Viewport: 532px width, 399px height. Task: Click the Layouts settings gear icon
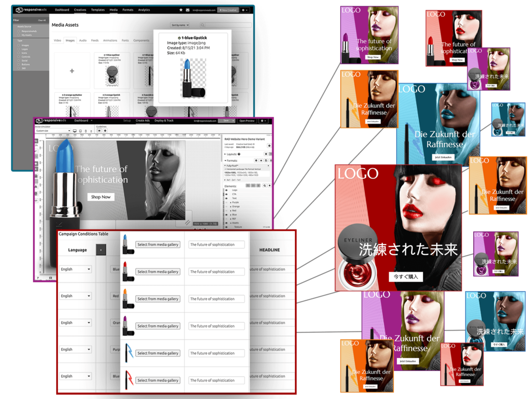pos(266,154)
